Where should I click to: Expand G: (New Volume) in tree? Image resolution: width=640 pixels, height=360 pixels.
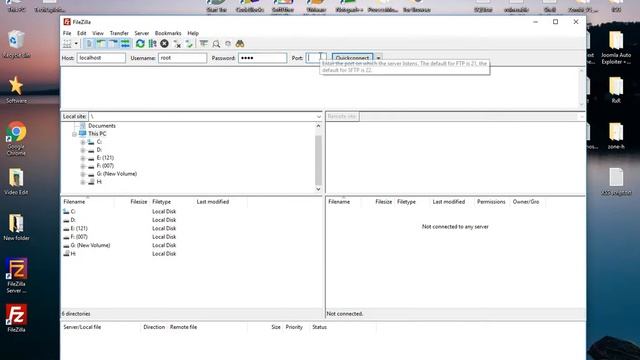(83, 174)
